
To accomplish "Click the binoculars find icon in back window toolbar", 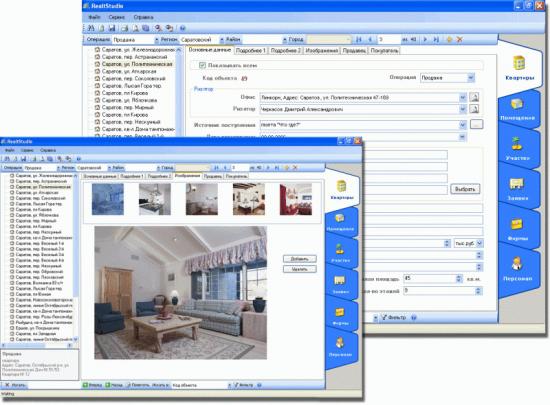I will pyautogui.click(x=91, y=28).
